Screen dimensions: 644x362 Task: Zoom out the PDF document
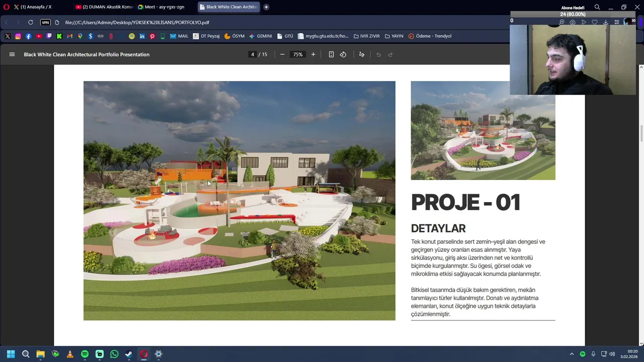tap(282, 54)
